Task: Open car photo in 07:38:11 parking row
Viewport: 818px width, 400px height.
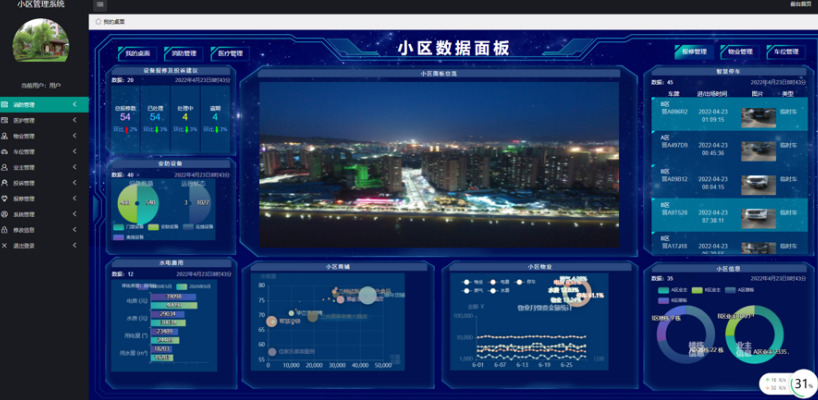Action: tap(758, 217)
